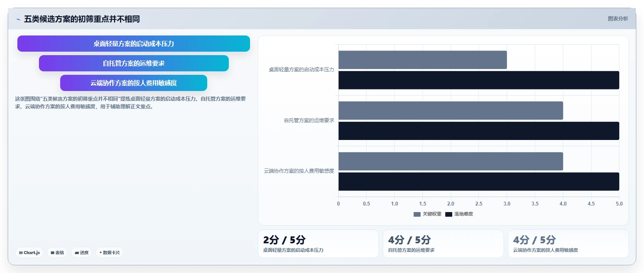This screenshot has height=273, width=644.
Task: Click the 自托管方案的运维要求 score card
Action: click(443, 244)
